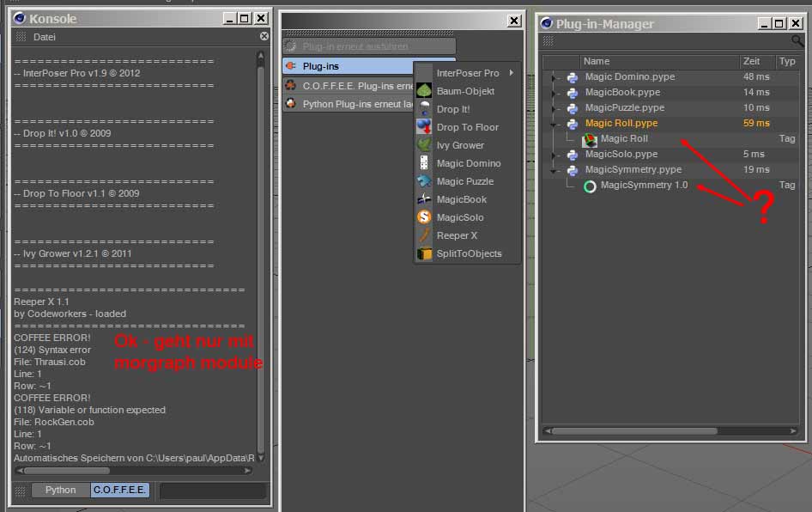Click the Python icon beside MagicPuzzle.pype

(x=573, y=108)
